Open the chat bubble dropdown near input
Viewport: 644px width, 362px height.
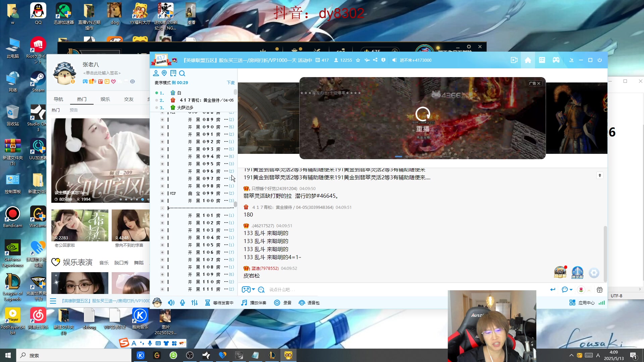[x=567, y=290]
